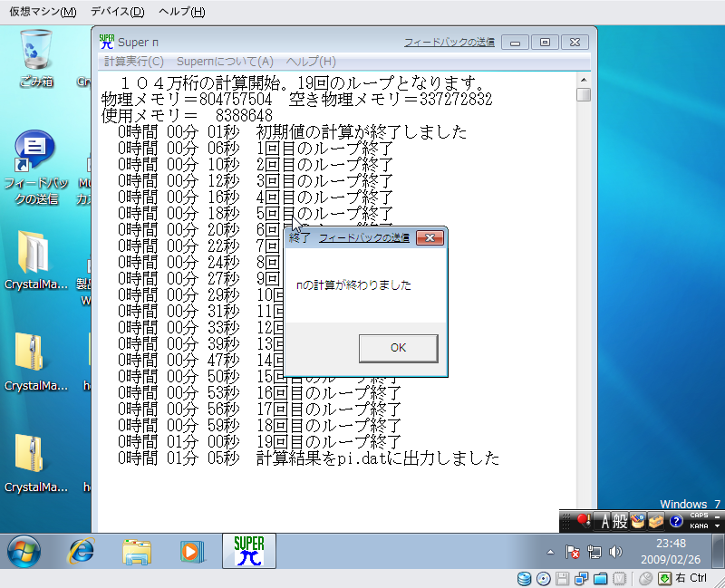Click the text 物理メモリ=804757504
Image resolution: width=725 pixels, height=588 pixels.
coord(187,100)
